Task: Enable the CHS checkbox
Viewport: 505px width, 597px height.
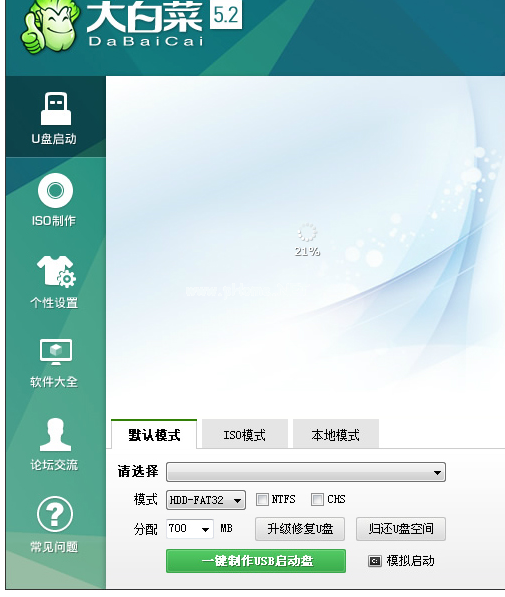Action: click(x=317, y=500)
